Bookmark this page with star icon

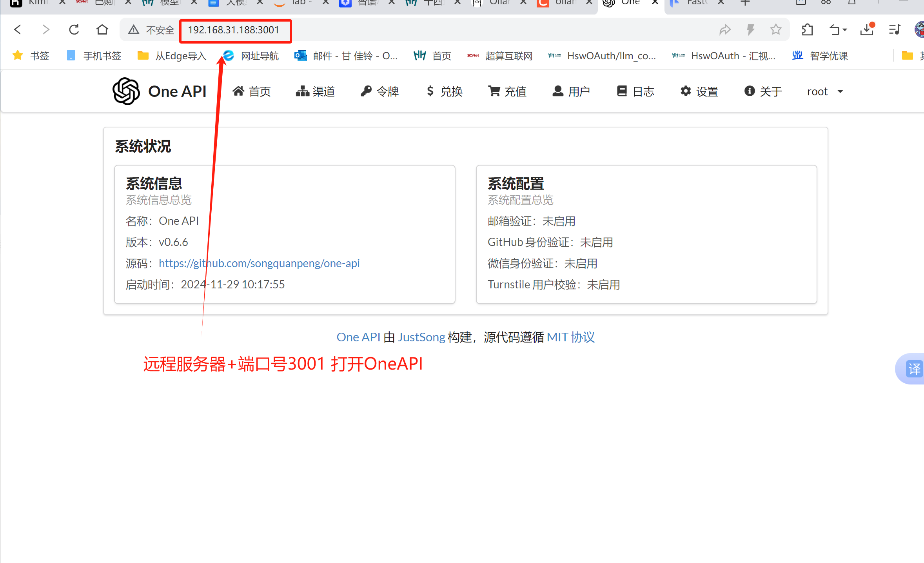coord(776,29)
